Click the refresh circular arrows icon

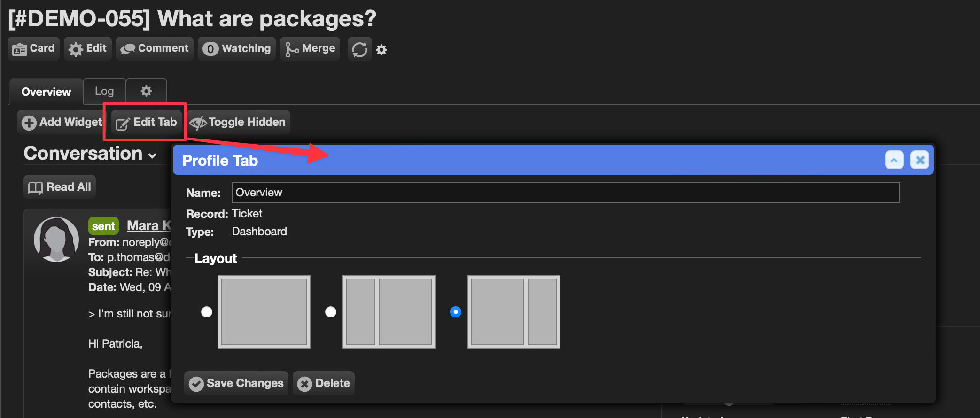pyautogui.click(x=359, y=49)
